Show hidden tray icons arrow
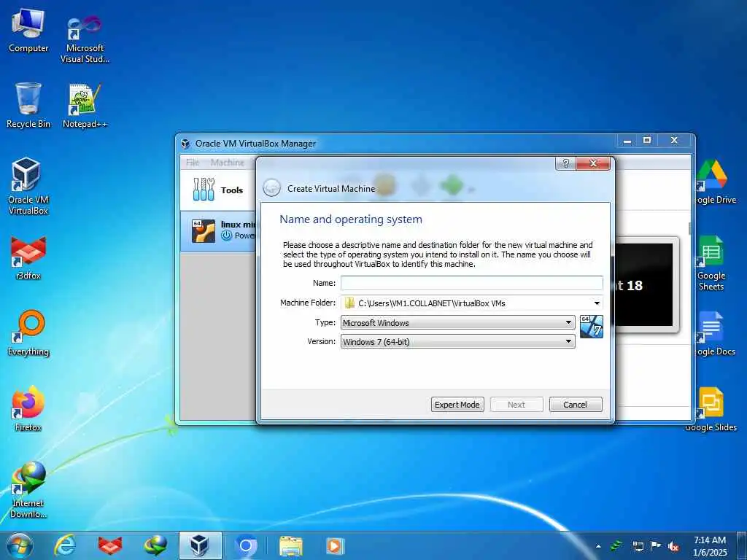Image resolution: width=747 pixels, height=560 pixels. (598, 546)
